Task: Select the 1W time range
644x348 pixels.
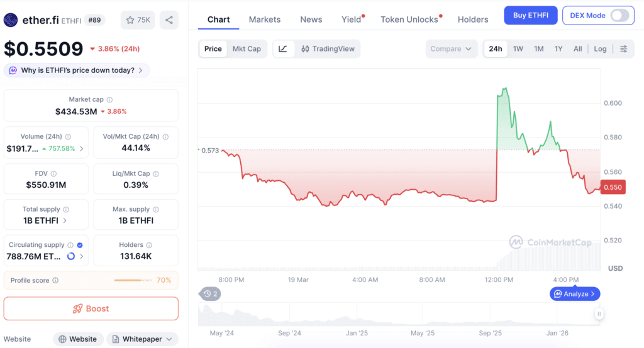Action: tap(518, 49)
